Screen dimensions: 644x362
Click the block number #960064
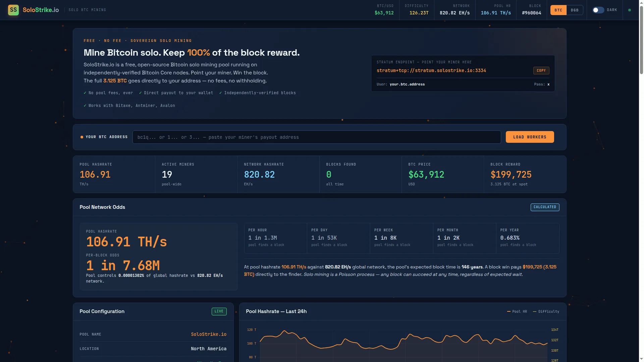click(x=532, y=13)
